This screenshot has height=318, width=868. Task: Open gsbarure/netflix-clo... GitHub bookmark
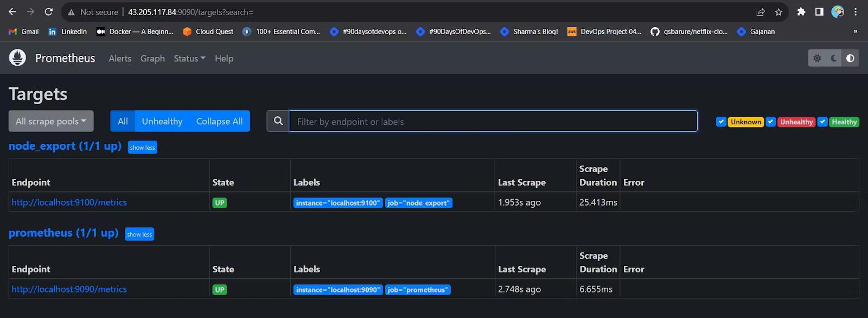[x=690, y=31]
